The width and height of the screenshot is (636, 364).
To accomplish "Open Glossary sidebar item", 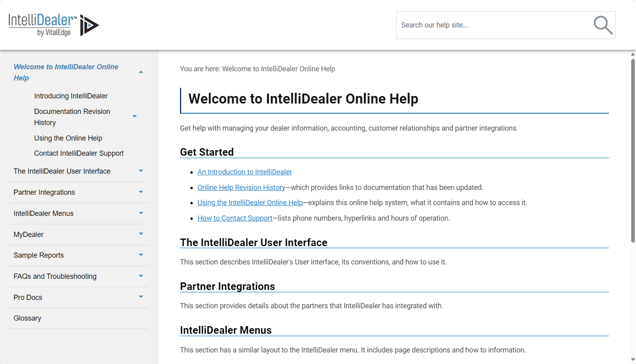I will 27,318.
